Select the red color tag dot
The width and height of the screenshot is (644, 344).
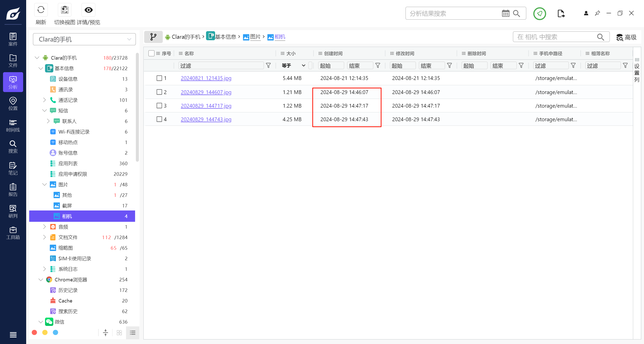point(34,332)
